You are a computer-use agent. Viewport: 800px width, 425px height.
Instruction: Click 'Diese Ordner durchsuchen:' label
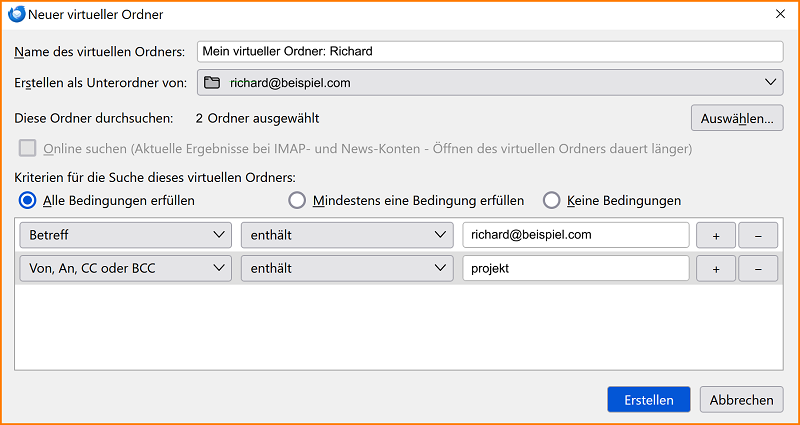click(x=94, y=118)
